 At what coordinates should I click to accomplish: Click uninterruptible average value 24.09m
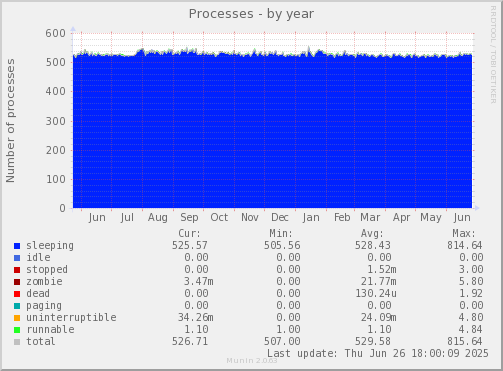tap(379, 317)
